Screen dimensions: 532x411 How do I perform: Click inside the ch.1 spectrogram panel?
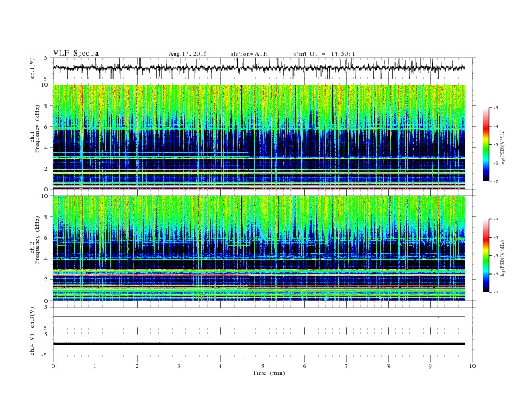click(x=259, y=137)
